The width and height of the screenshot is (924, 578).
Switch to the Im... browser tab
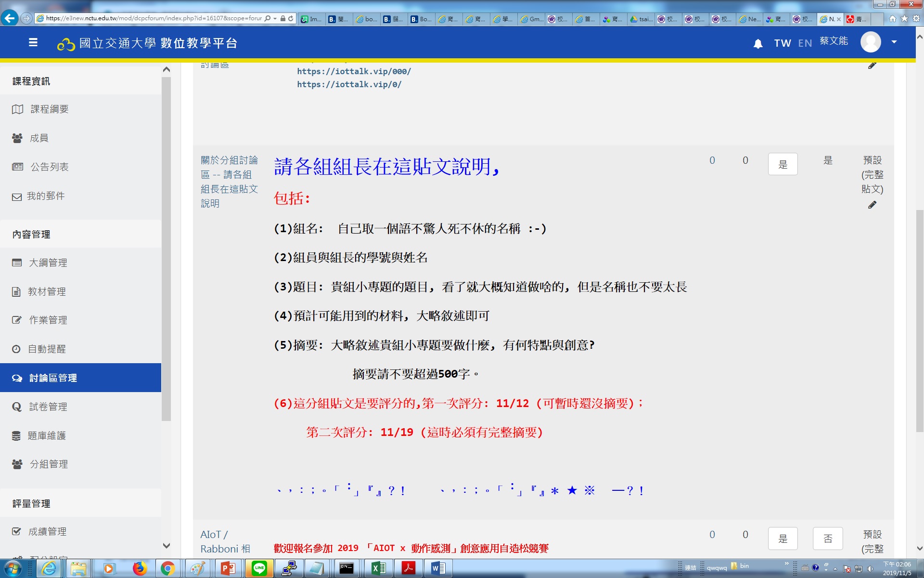click(x=311, y=19)
